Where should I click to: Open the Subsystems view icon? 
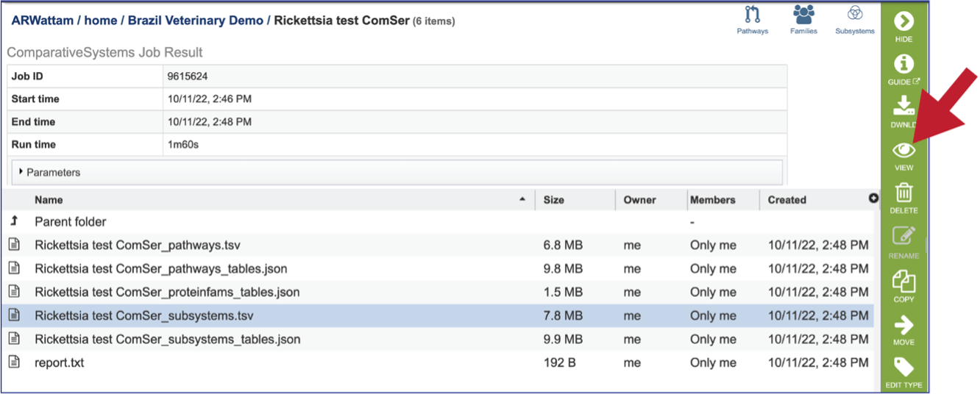855,20
